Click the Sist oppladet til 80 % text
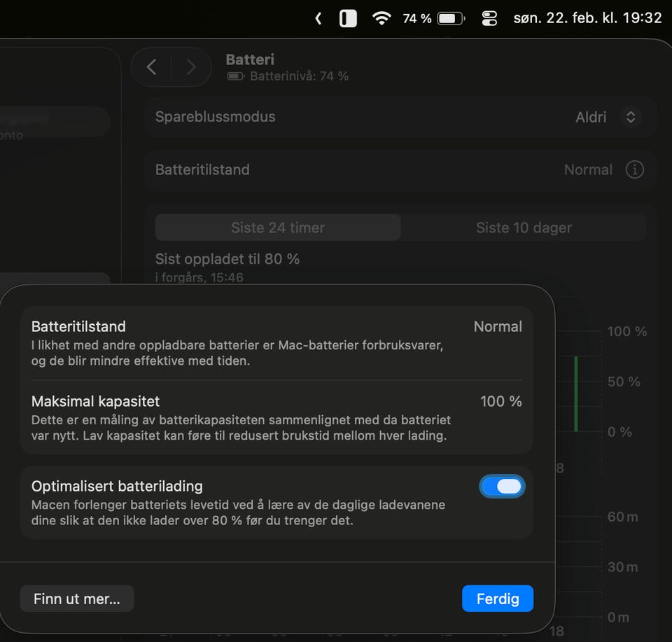672x642 pixels. (227, 259)
